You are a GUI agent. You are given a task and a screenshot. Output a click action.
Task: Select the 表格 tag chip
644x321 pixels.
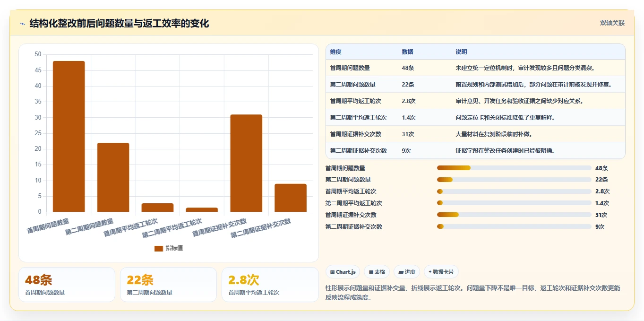[377, 272]
